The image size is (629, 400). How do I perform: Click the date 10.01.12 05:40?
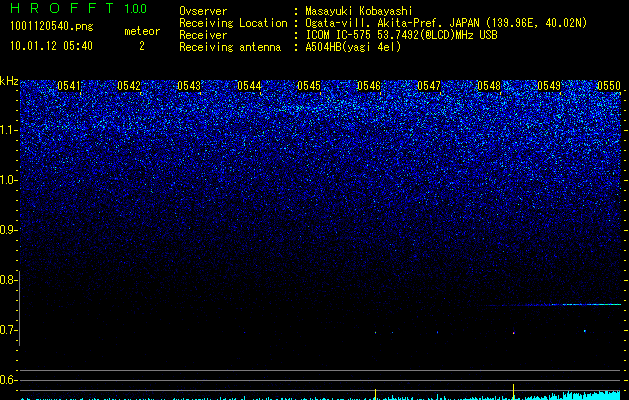click(x=51, y=46)
